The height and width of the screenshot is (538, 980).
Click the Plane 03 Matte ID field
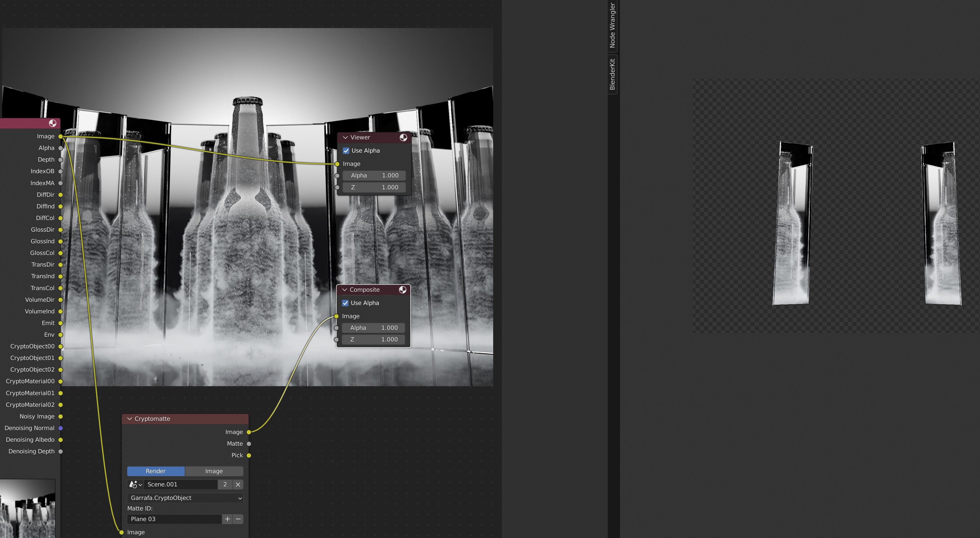pos(174,519)
